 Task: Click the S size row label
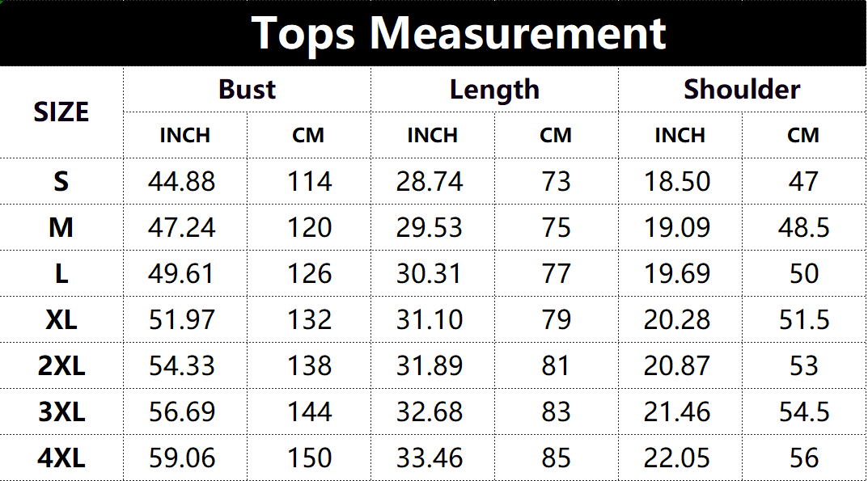61,181
